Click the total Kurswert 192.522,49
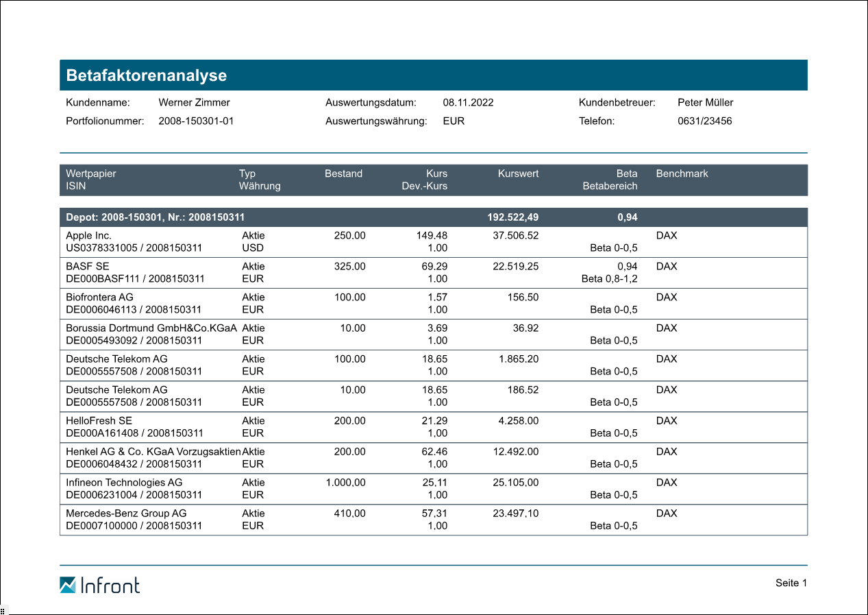This screenshot has width=868, height=615. pos(512,217)
